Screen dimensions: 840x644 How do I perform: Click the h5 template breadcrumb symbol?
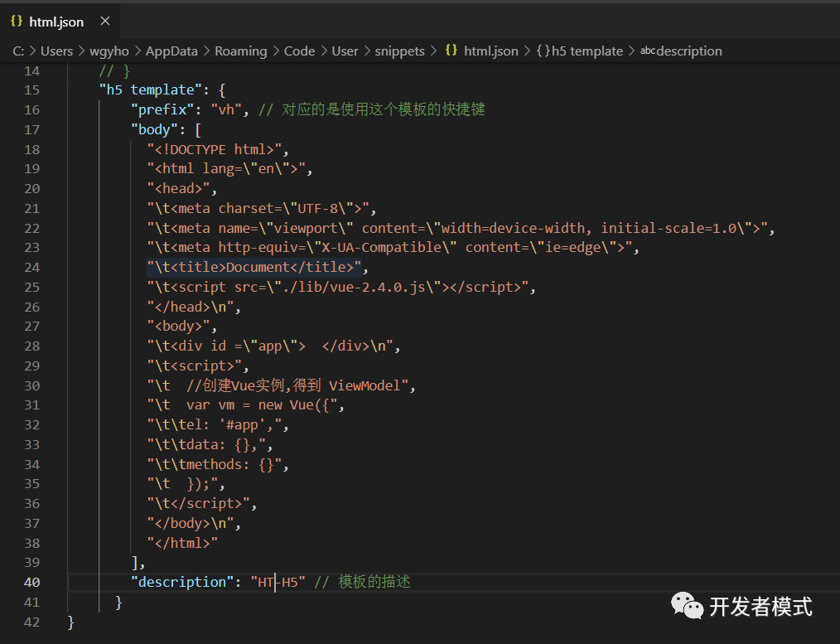tap(587, 51)
